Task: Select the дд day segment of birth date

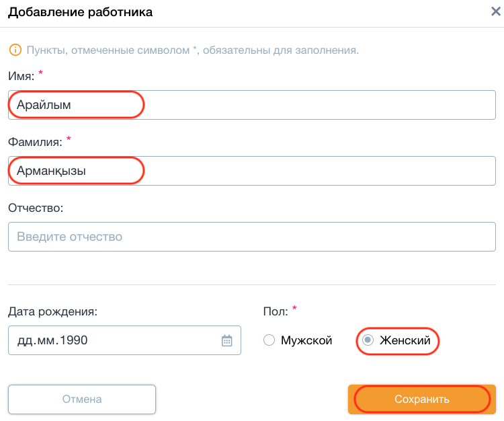Action: click(24, 340)
